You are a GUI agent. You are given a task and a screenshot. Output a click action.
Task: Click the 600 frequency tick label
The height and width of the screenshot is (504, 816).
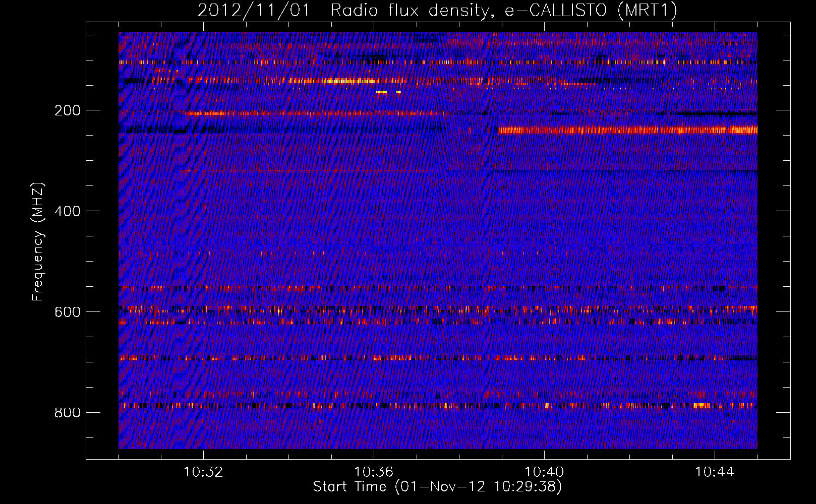pyautogui.click(x=67, y=312)
